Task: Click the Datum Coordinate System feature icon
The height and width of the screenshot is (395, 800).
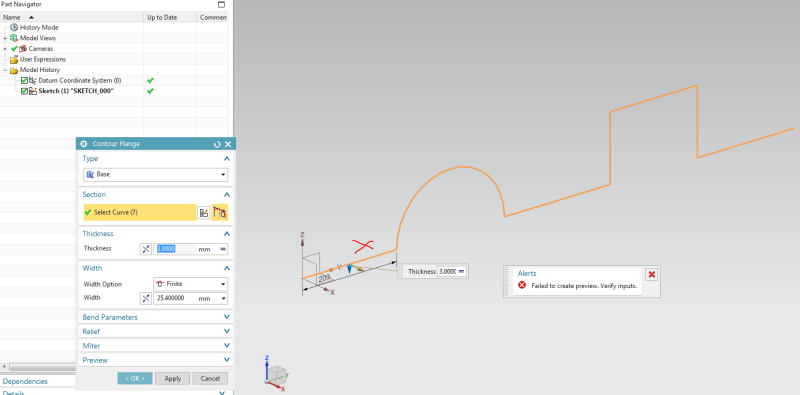Action: click(33, 81)
